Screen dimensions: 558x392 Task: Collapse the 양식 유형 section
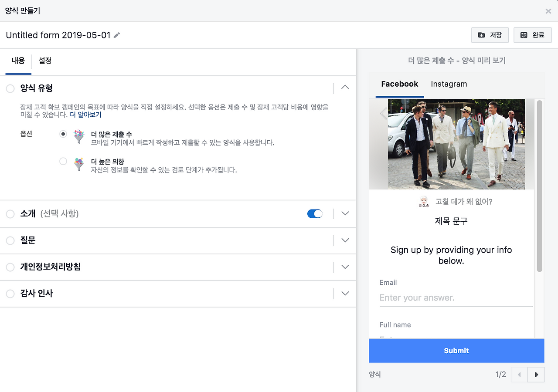345,87
